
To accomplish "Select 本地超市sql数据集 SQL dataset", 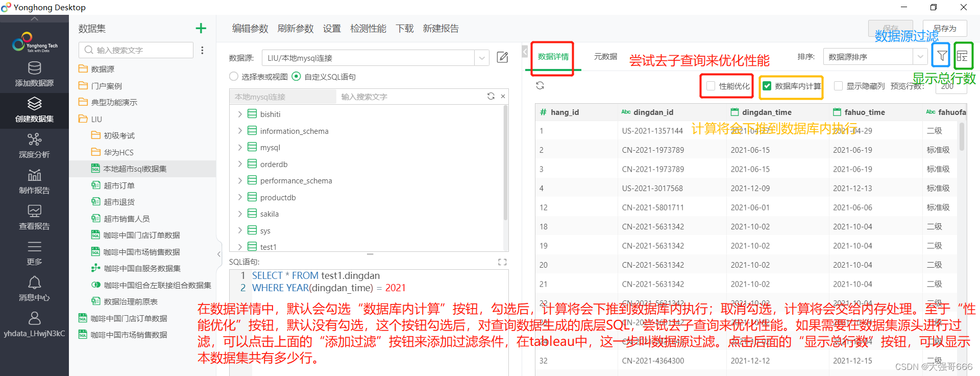I will (x=142, y=169).
